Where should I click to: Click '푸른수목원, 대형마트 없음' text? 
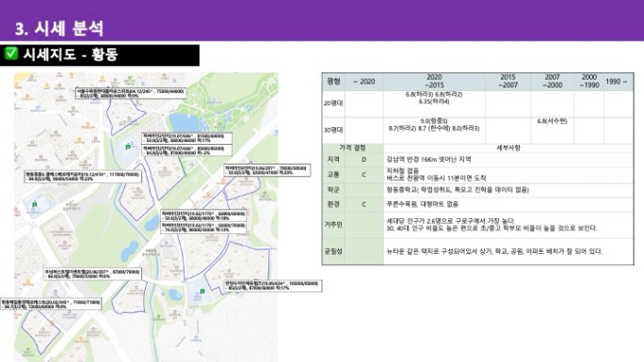pos(422,204)
